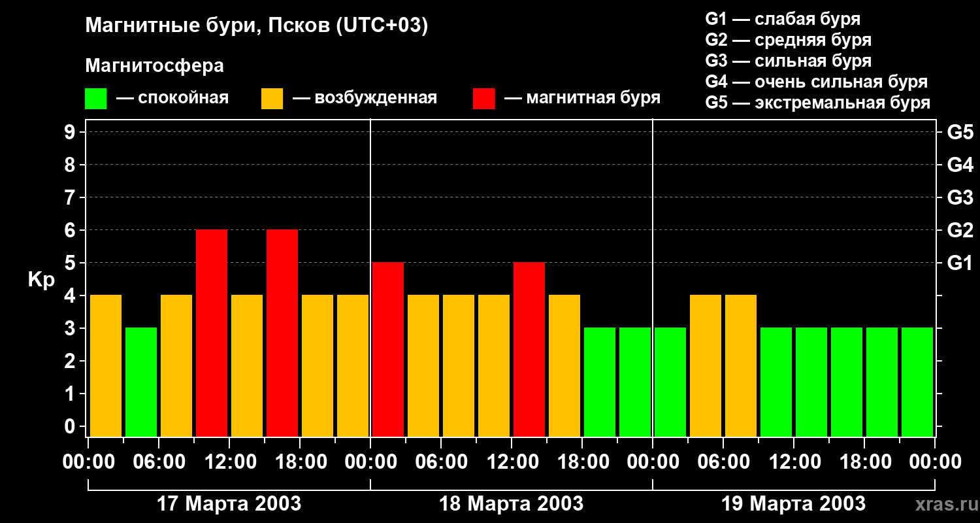Click the 'G2' tick label on right axis

(960, 231)
